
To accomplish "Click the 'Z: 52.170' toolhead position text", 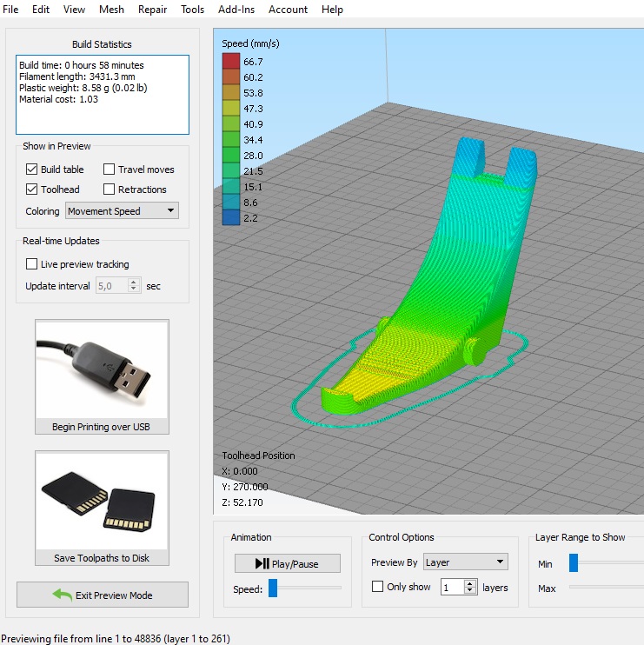I will (242, 502).
